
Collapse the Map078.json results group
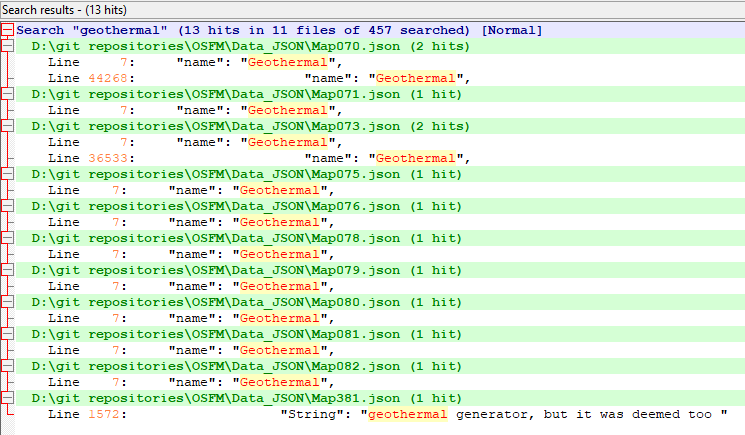tap(6, 238)
